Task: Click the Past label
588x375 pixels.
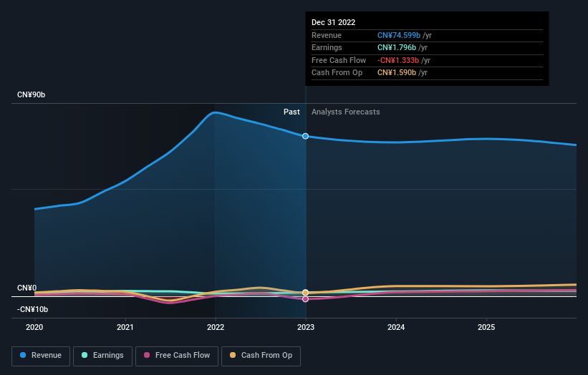Action: click(291, 112)
